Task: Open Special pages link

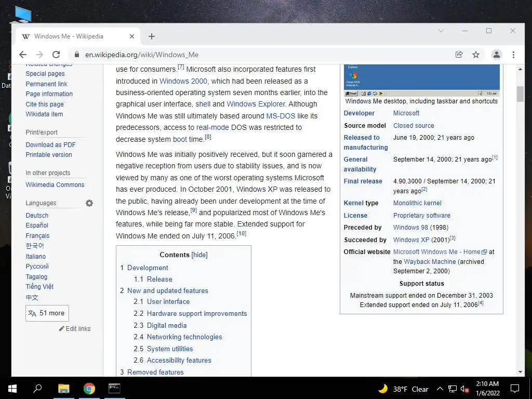Action: click(45, 74)
